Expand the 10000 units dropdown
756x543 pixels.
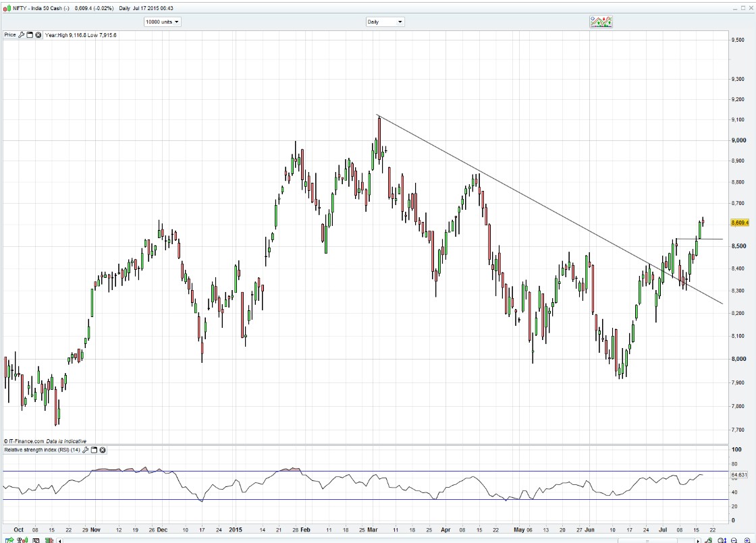pyautogui.click(x=163, y=22)
